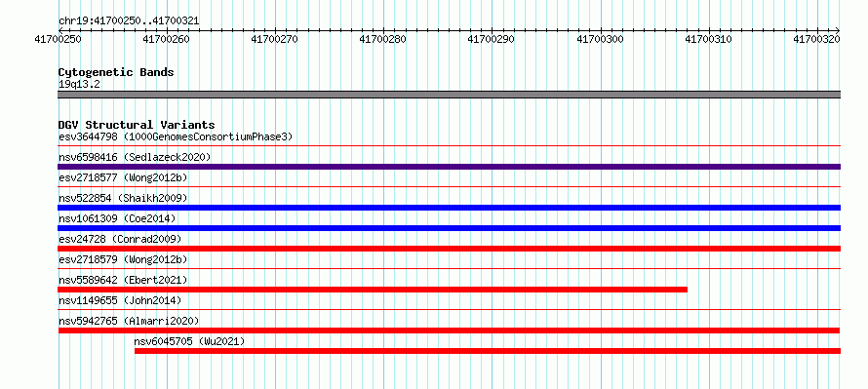This screenshot has width=868, height=389.
Task: Open variant nsv1149655 (John2014) label
Action: tap(120, 300)
